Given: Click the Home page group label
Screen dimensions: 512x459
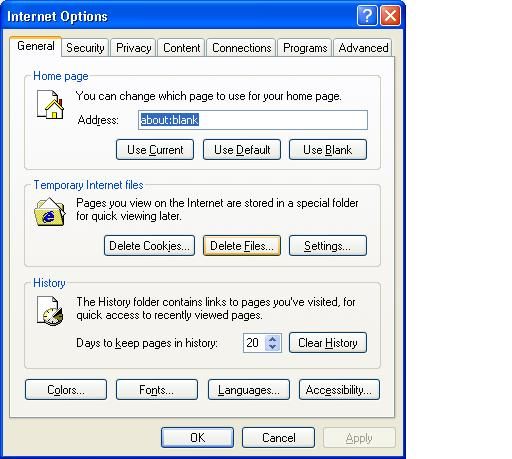Looking at the screenshot, I should 61,76.
